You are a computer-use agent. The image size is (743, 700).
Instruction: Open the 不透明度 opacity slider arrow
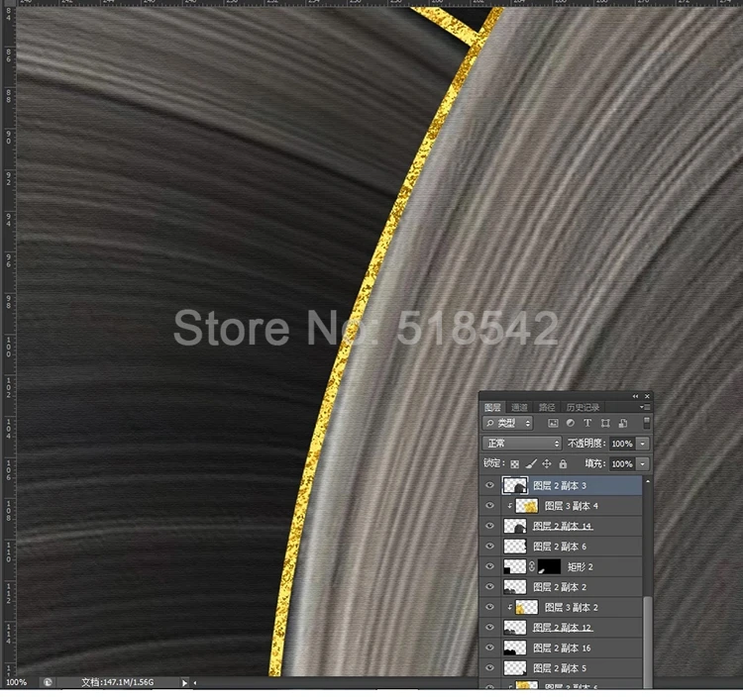[643, 444]
